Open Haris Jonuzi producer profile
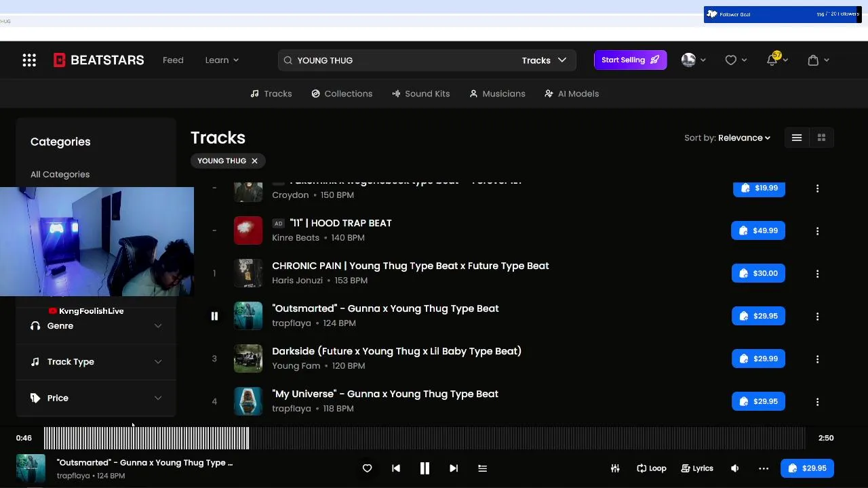Image resolution: width=868 pixels, height=488 pixels. tap(297, 281)
